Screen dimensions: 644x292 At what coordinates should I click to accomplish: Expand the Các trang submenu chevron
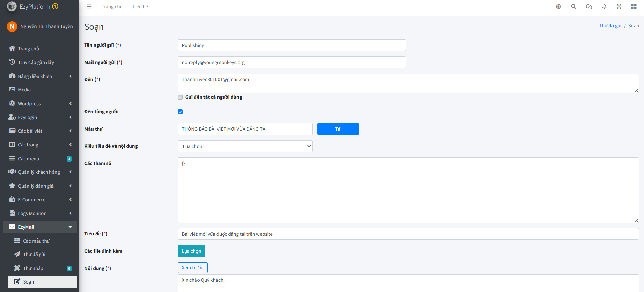click(x=70, y=145)
